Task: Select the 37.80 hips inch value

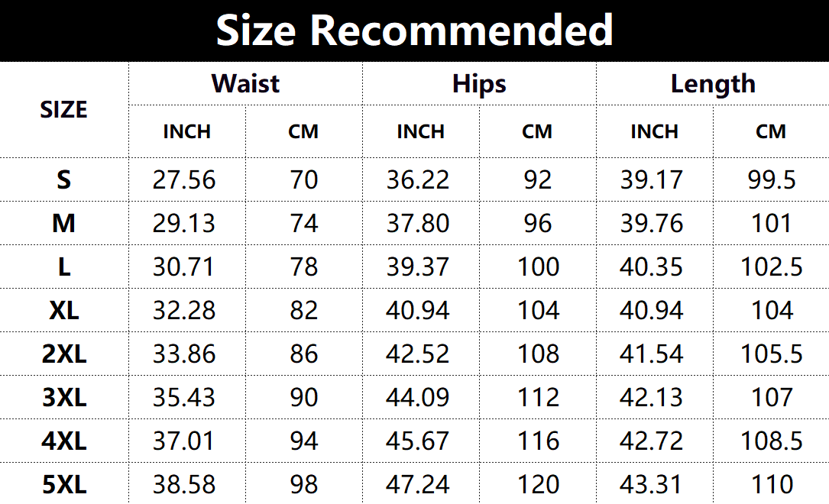Action: (x=418, y=223)
